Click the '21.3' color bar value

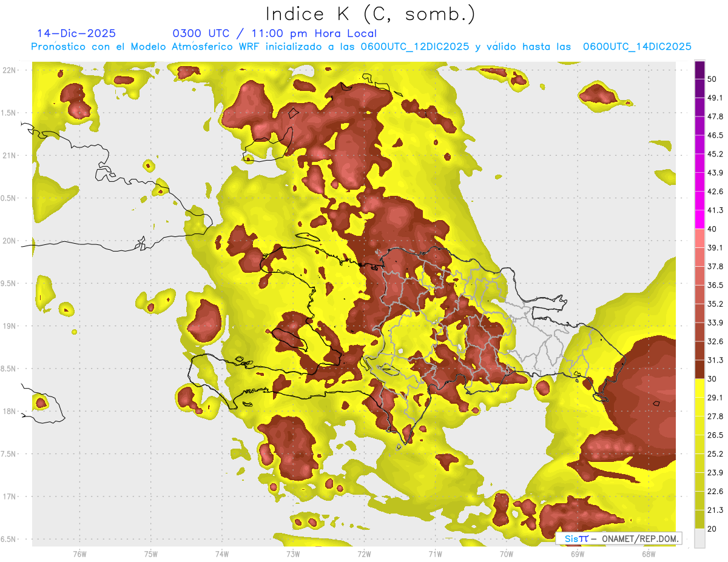715,510
